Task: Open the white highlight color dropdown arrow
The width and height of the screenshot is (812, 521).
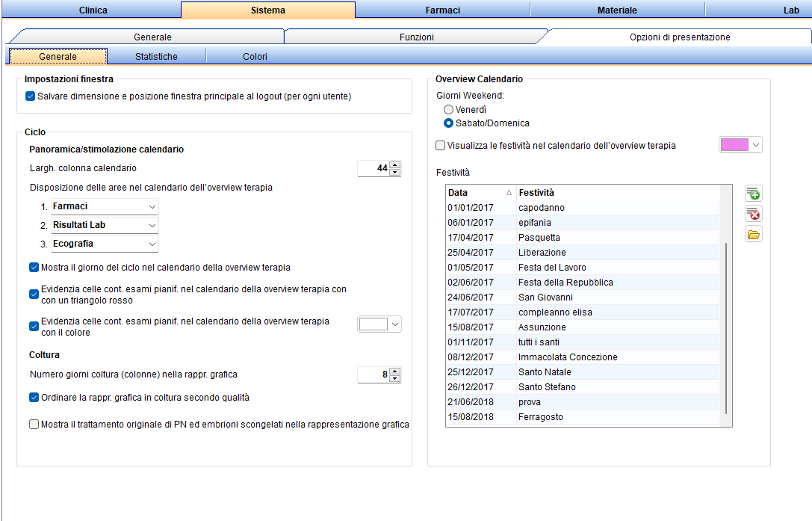Action: [395, 324]
